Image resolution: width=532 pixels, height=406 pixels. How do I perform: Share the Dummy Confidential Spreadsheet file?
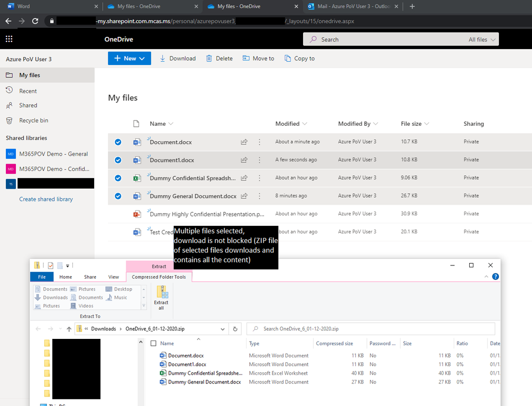(x=244, y=178)
